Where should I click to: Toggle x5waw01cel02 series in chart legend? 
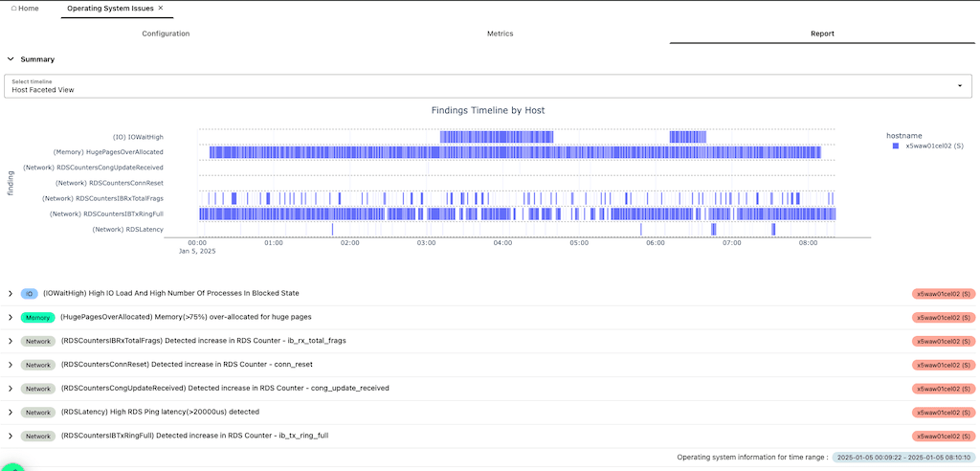927,146
